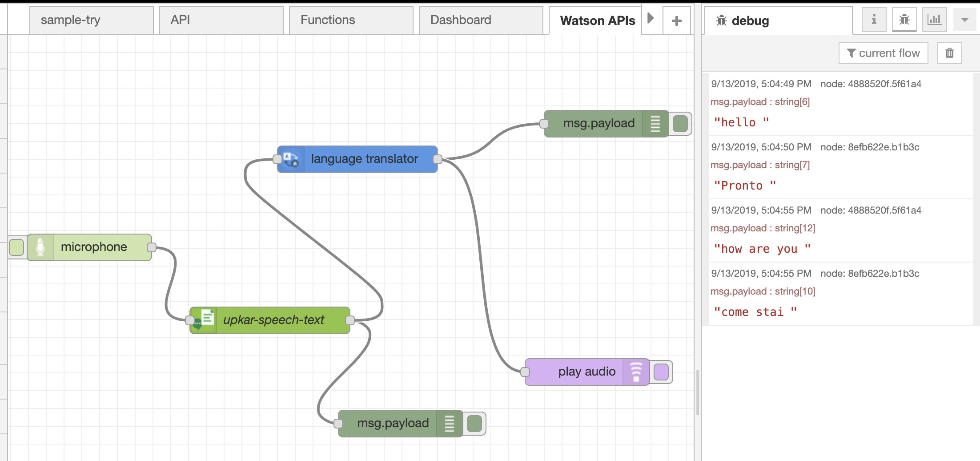Toggle the play audio node button
Image resolution: width=980 pixels, height=461 pixels.
tap(661, 372)
